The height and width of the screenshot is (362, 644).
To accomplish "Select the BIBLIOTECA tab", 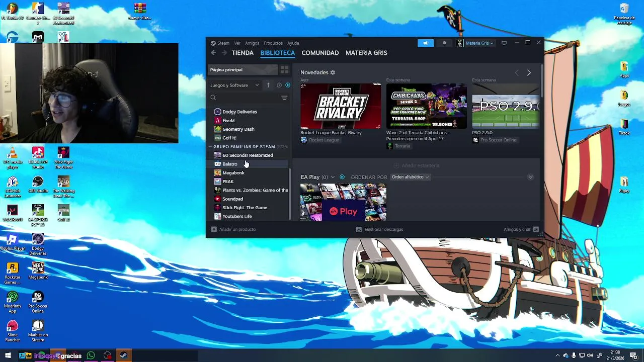I will [x=277, y=53].
